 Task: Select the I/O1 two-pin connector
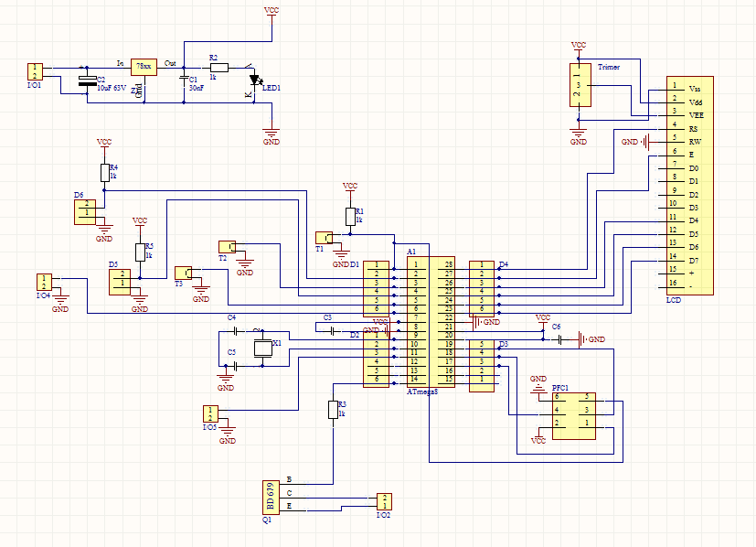(x=36, y=72)
